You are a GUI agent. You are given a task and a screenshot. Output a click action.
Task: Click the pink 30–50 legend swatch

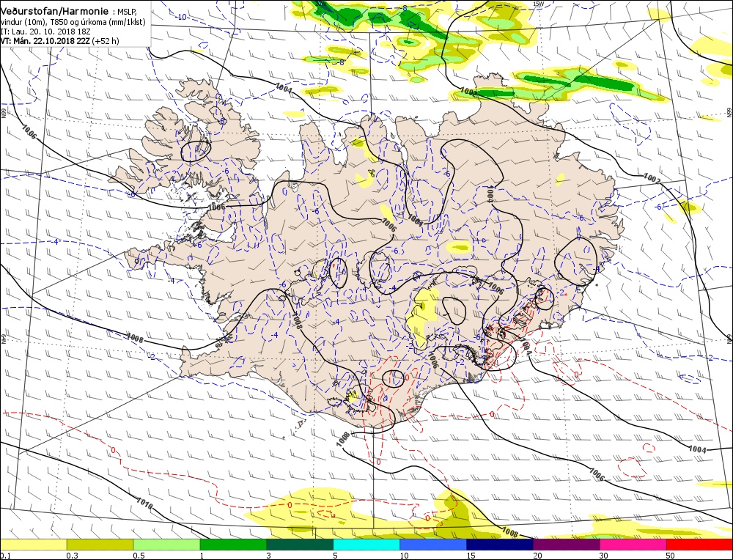tap(633, 545)
